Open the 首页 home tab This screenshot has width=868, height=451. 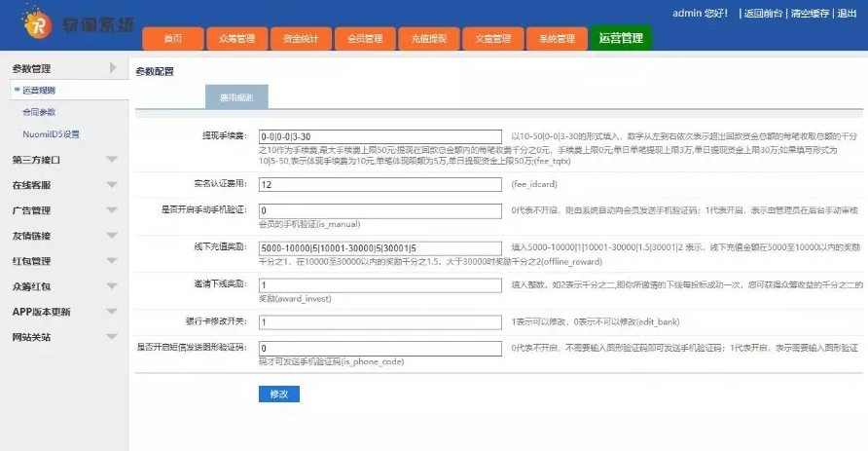click(x=174, y=39)
